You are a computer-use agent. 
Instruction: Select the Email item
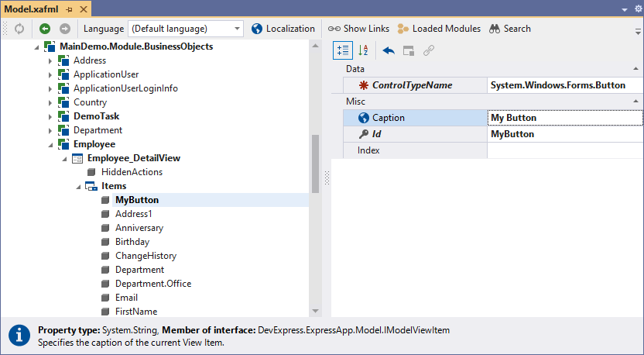(x=126, y=298)
